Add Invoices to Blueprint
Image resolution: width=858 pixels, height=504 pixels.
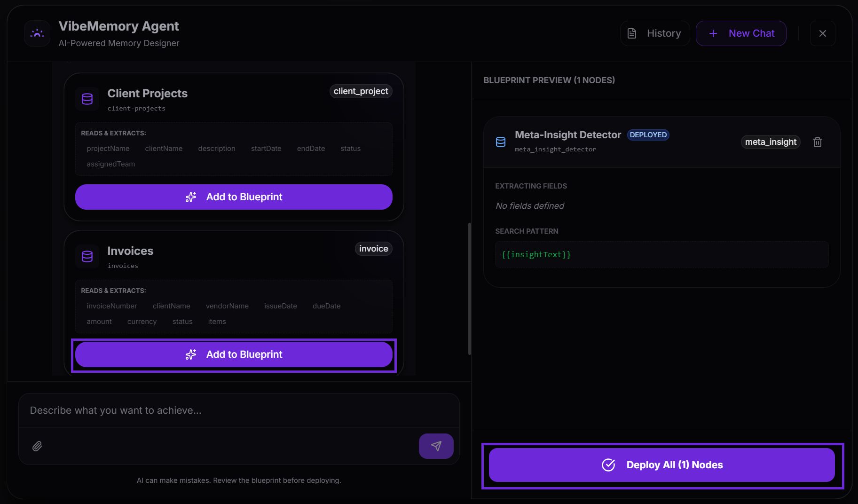click(234, 354)
